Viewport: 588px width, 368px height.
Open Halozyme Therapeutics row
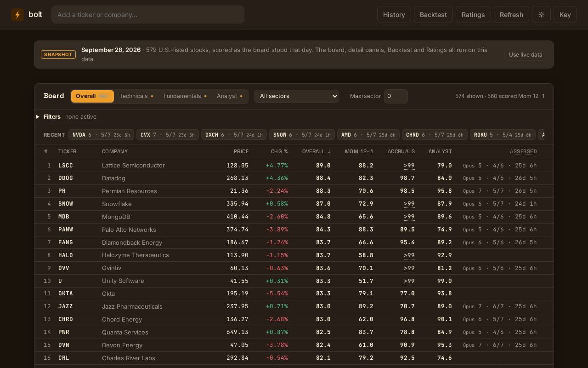click(x=294, y=255)
